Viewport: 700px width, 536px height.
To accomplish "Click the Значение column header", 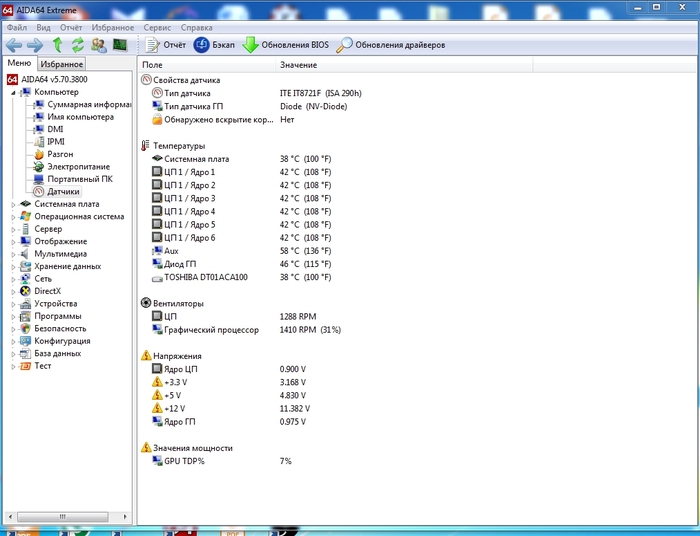I will (404, 65).
